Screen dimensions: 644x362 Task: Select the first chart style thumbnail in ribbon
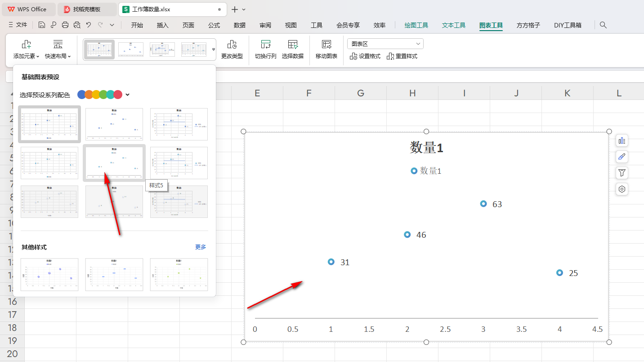pyautogui.click(x=99, y=50)
